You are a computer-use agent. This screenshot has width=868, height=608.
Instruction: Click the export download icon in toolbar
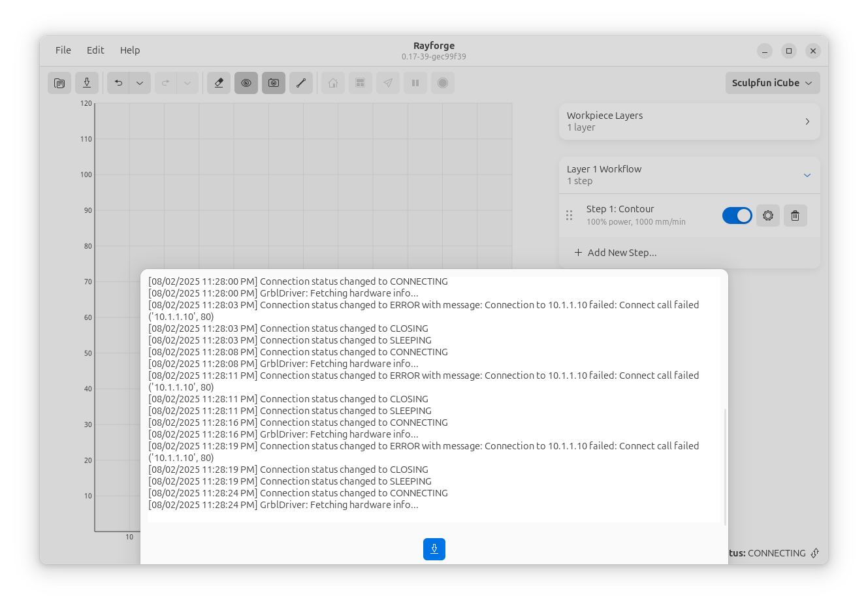point(87,83)
